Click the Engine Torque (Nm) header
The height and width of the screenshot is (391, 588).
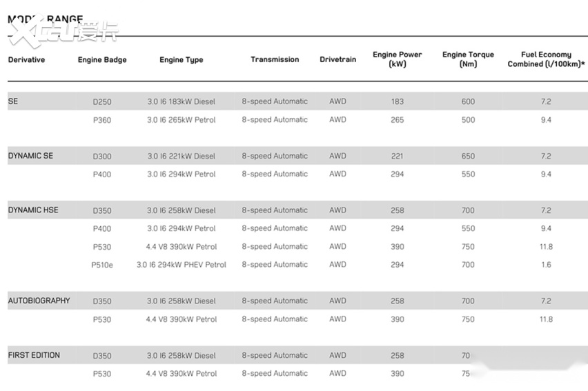(468, 59)
